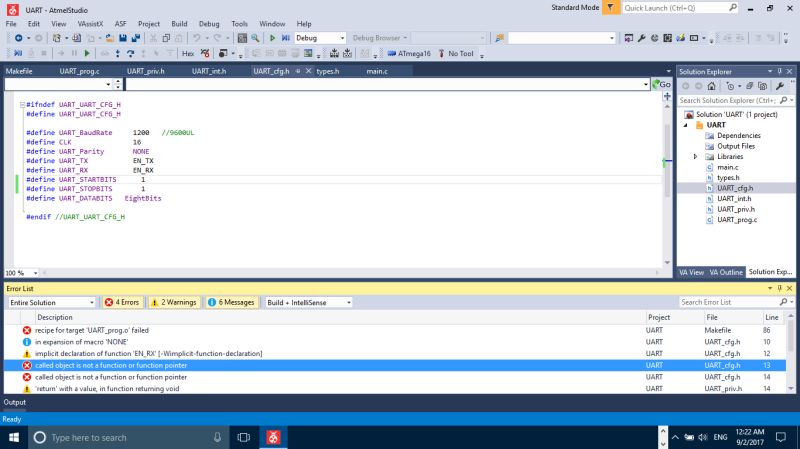The image size is (800, 449).
Task: Open the Build + IntelliSense dropdown
Action: tap(349, 303)
